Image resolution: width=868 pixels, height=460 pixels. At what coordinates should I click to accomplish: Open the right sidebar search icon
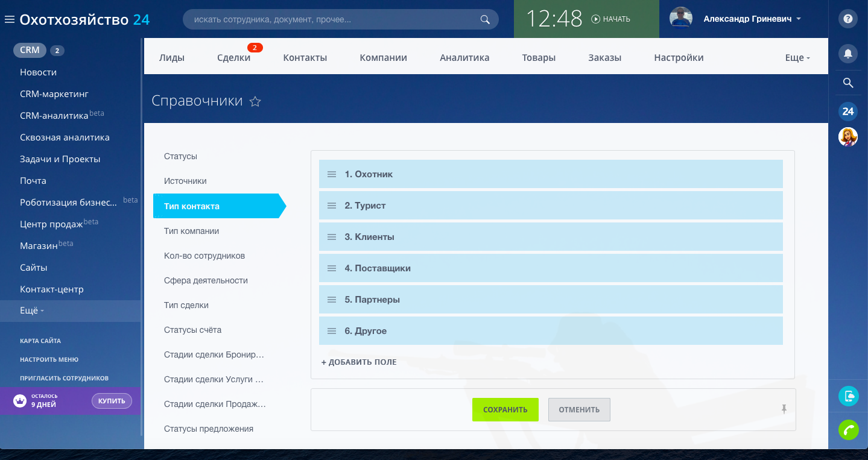(848, 83)
